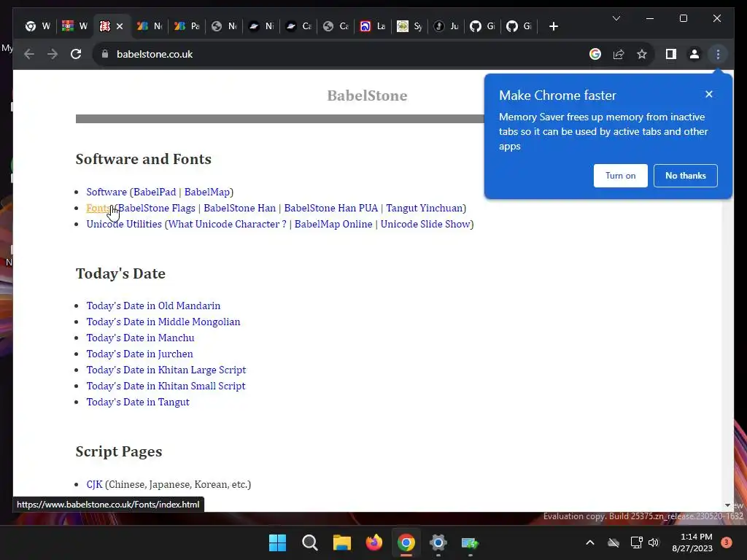Open Today's Date in Manchu
The width and height of the screenshot is (747, 560).
point(140,338)
